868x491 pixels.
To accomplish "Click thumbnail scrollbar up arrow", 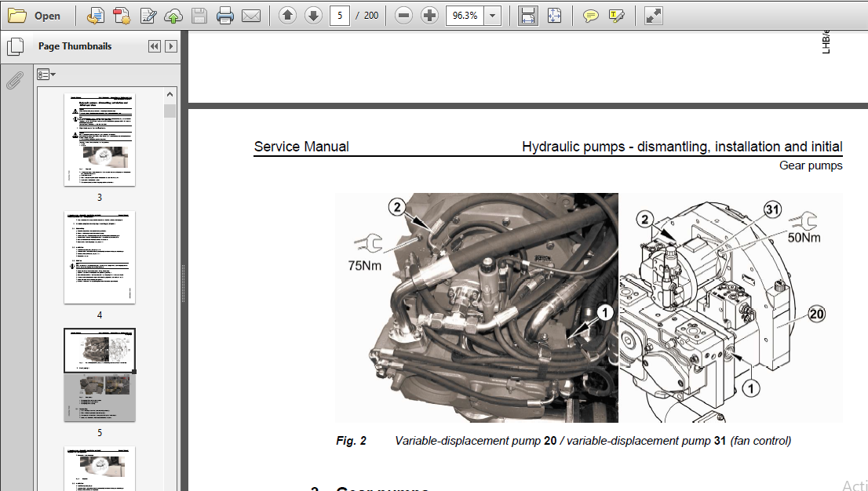I will pos(170,95).
